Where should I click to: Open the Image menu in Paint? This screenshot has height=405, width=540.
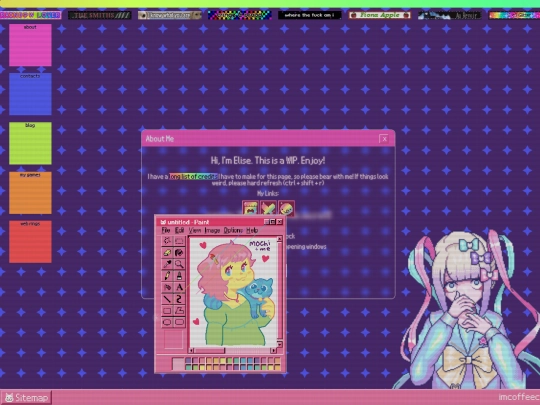click(212, 230)
